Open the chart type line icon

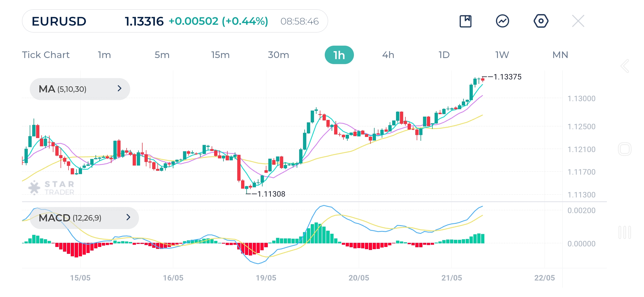pyautogui.click(x=502, y=21)
